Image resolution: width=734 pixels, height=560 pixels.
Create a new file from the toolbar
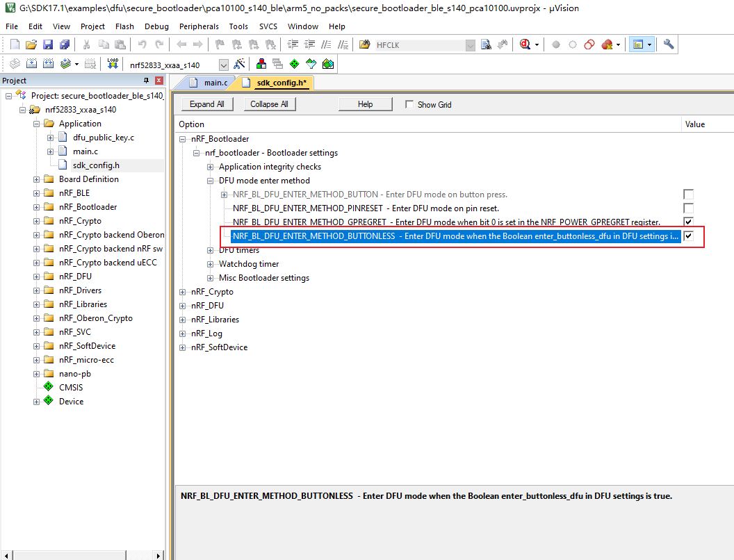[x=15, y=44]
